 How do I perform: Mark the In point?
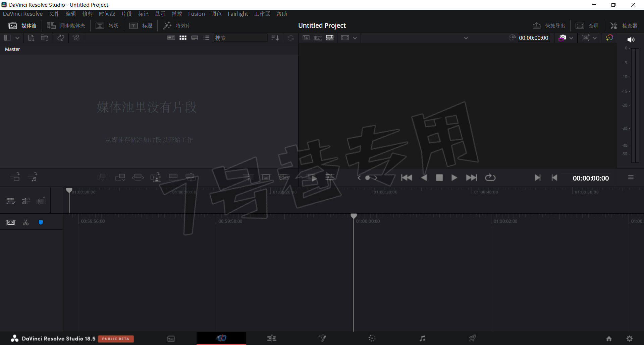click(x=537, y=178)
